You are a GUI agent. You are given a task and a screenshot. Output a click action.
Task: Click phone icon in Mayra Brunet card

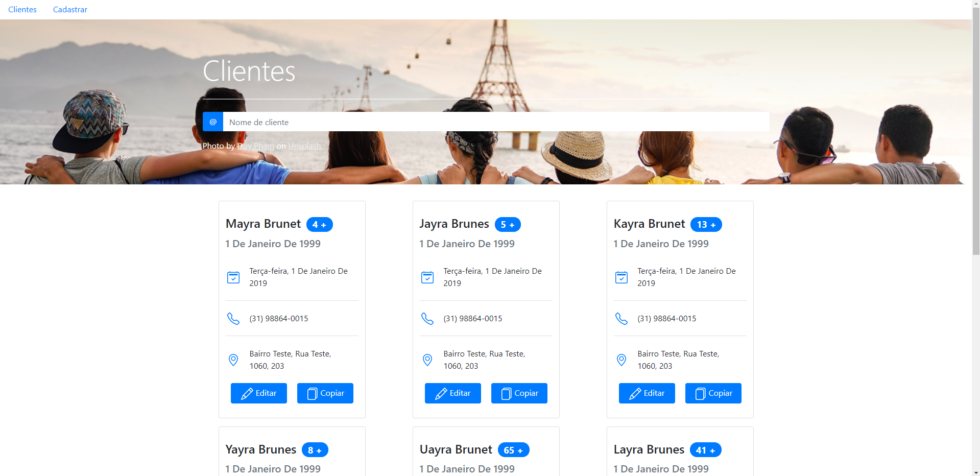233,319
